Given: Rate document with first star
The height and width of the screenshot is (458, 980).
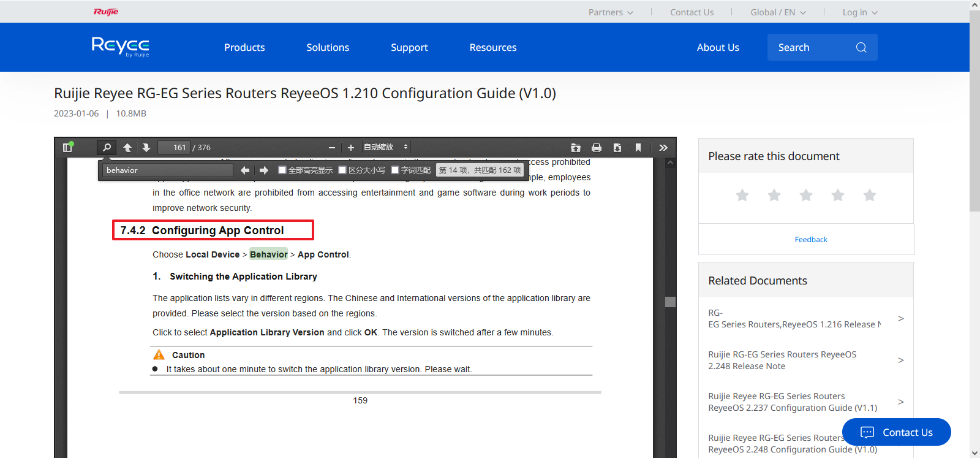Looking at the screenshot, I should (x=742, y=195).
